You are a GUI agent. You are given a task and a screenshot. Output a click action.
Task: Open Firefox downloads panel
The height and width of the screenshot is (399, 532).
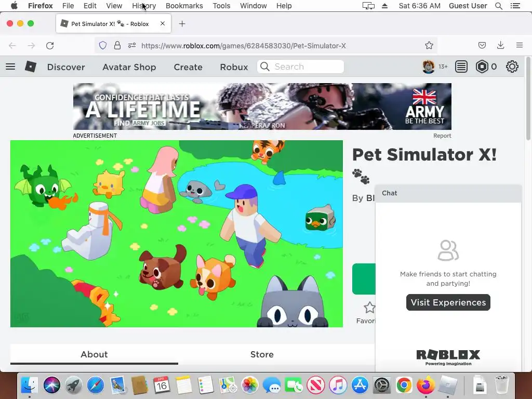pos(500,46)
